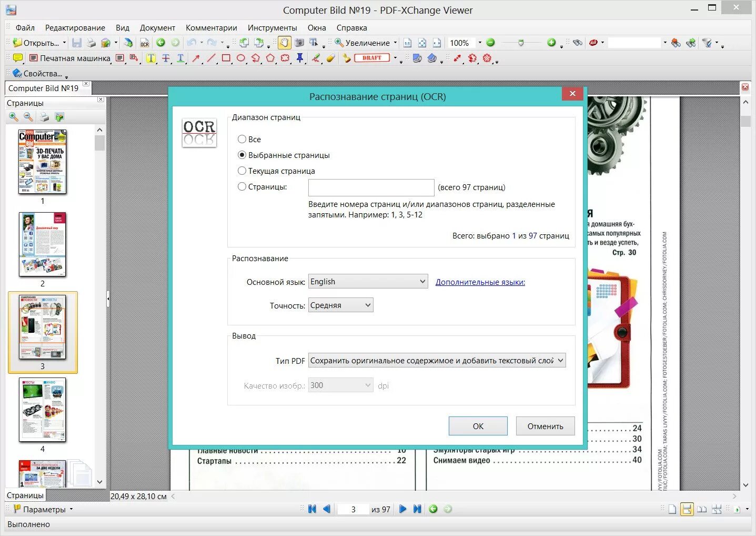756x536 pixels.
Task: Select the Sticky note comment tool
Action: (x=17, y=58)
